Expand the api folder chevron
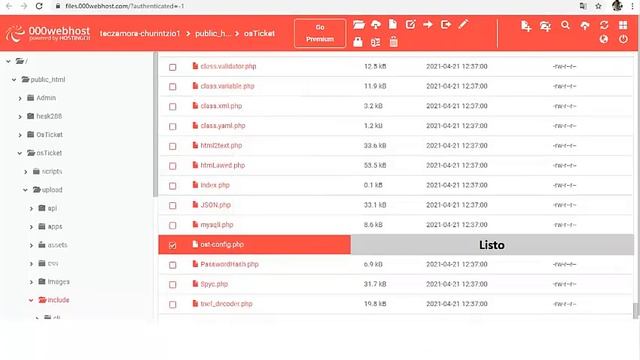 tap(31, 209)
